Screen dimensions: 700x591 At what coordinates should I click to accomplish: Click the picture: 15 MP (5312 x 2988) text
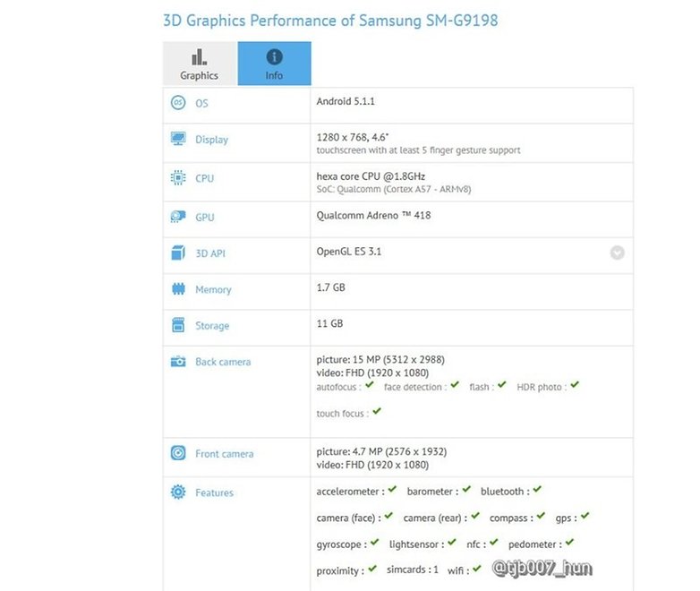tap(380, 360)
